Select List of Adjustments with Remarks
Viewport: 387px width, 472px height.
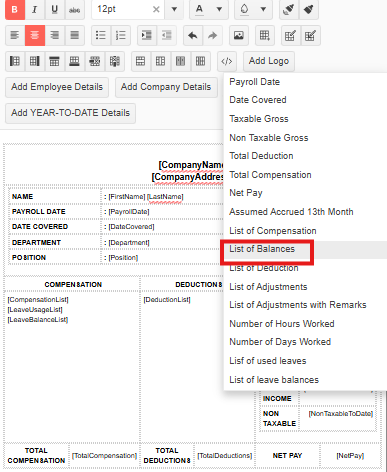298,305
